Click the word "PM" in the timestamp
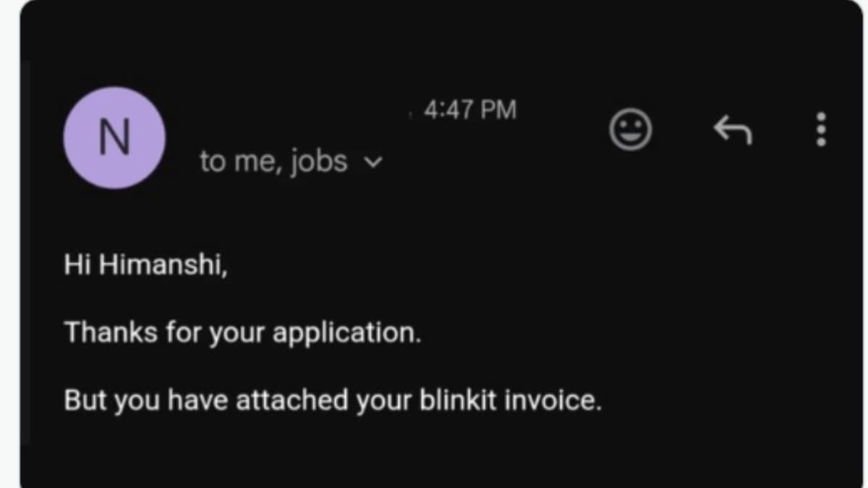Screen dimensions: 868x488 coord(498,111)
